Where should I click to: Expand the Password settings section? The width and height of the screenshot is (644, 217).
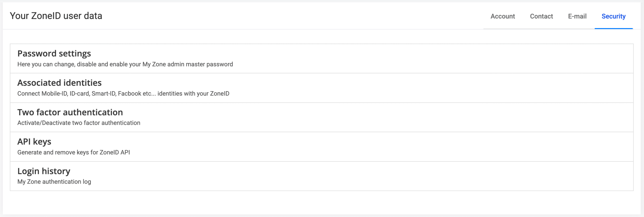coord(54,53)
